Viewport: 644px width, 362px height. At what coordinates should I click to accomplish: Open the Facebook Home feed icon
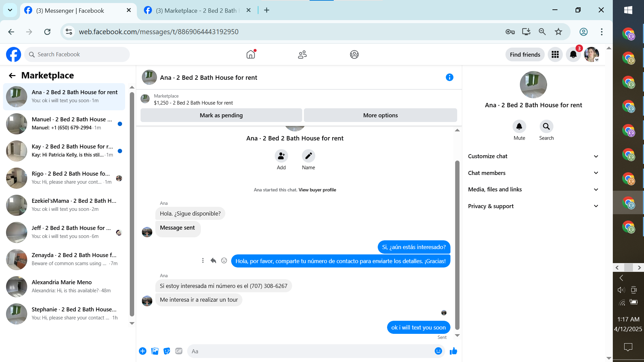coord(251,54)
